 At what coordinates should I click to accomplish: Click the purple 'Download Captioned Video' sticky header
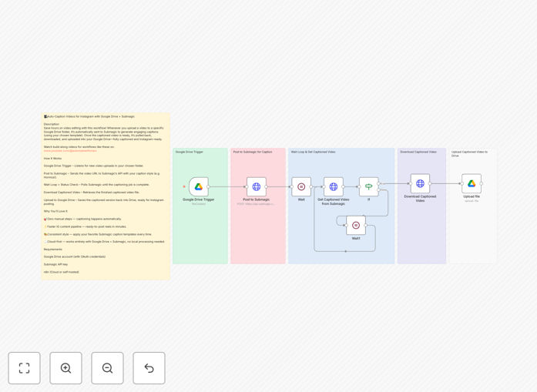tap(418, 152)
